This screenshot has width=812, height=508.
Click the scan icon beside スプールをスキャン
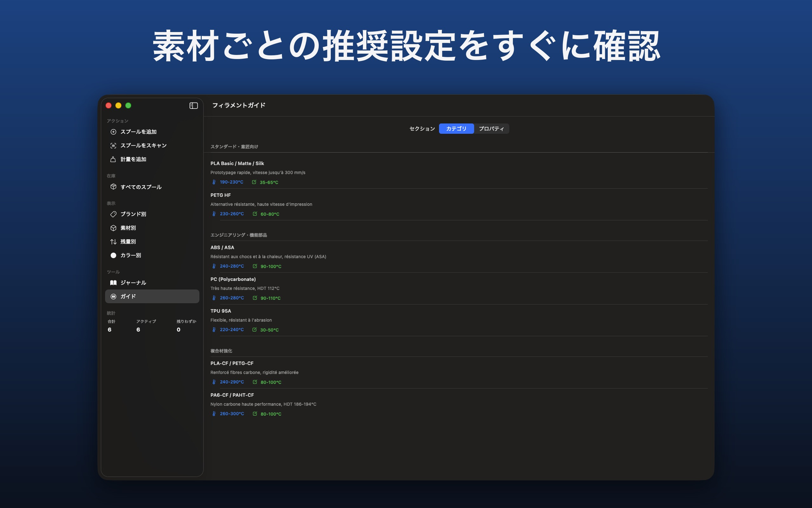click(113, 146)
